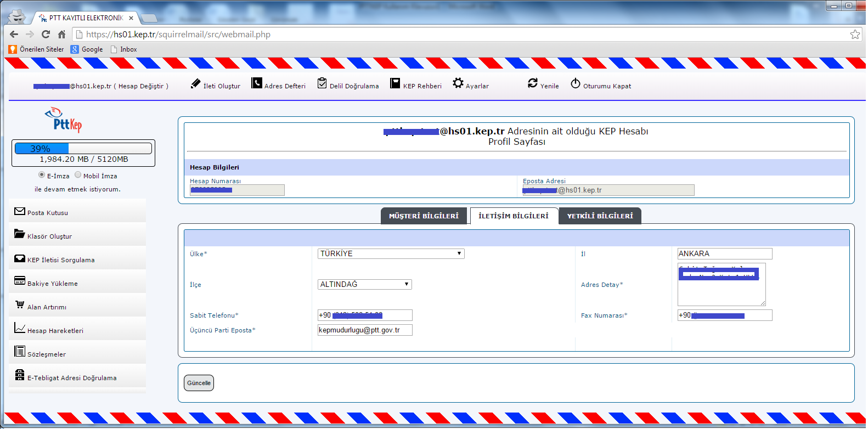Image resolution: width=868 pixels, height=429 pixels.
Task: Close the PTT KAYITLI ELEKTRONİK tab
Action: click(x=131, y=18)
